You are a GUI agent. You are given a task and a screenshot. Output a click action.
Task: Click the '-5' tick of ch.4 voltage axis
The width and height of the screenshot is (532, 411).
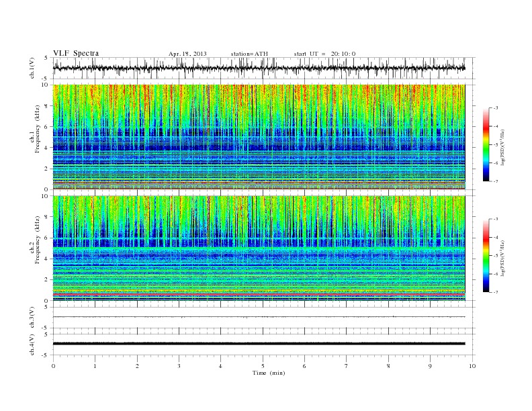46,355
